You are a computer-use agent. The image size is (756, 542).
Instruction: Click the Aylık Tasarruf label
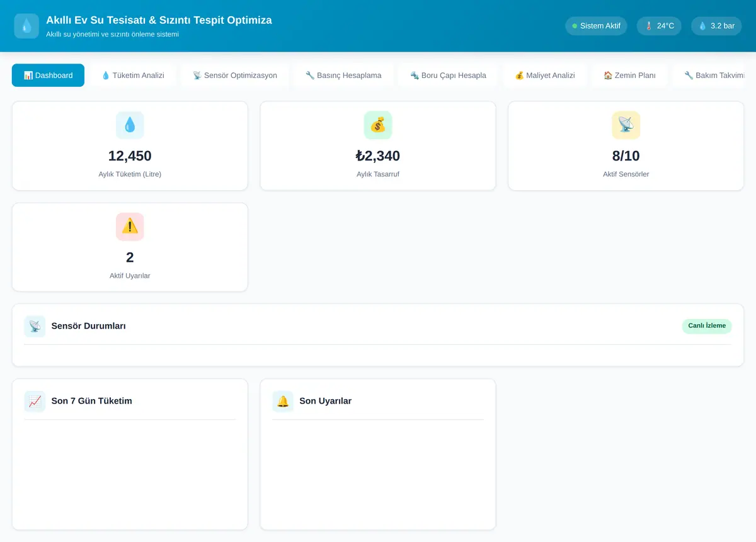[x=378, y=174]
